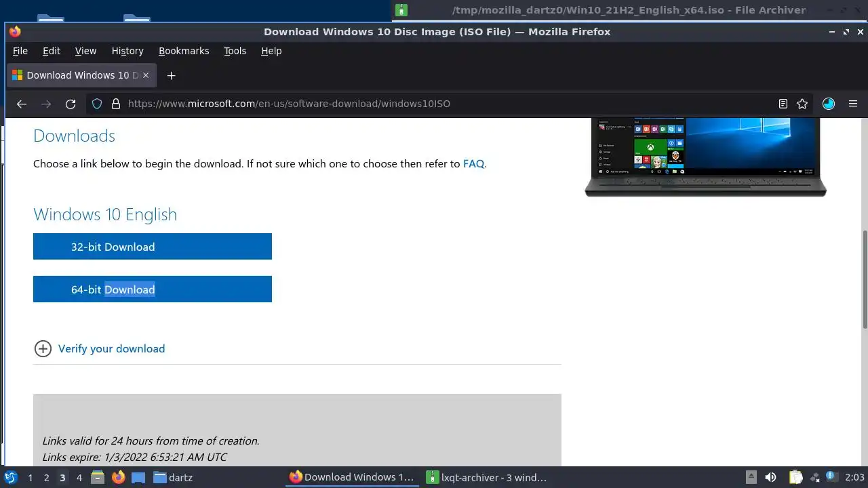Click the volume speaker tray icon

pos(770,477)
